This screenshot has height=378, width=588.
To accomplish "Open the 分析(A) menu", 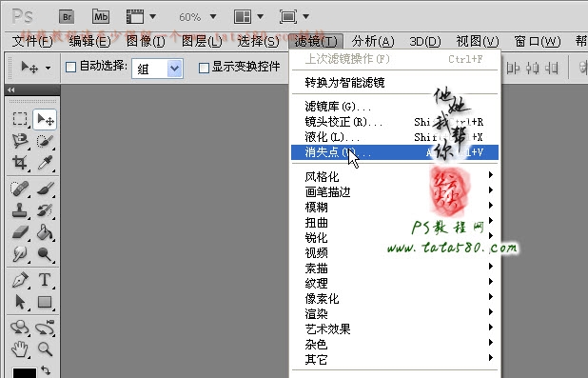I will click(373, 41).
